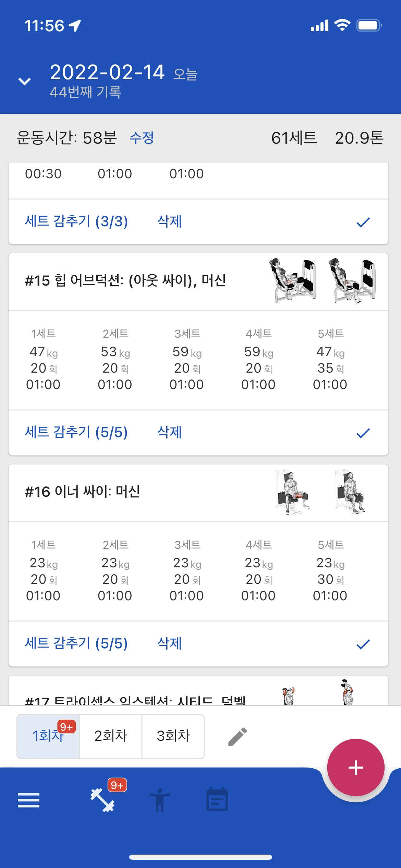Open the hamburger menu in bottom bar
Viewport: 401px width, 868px height.
click(28, 800)
